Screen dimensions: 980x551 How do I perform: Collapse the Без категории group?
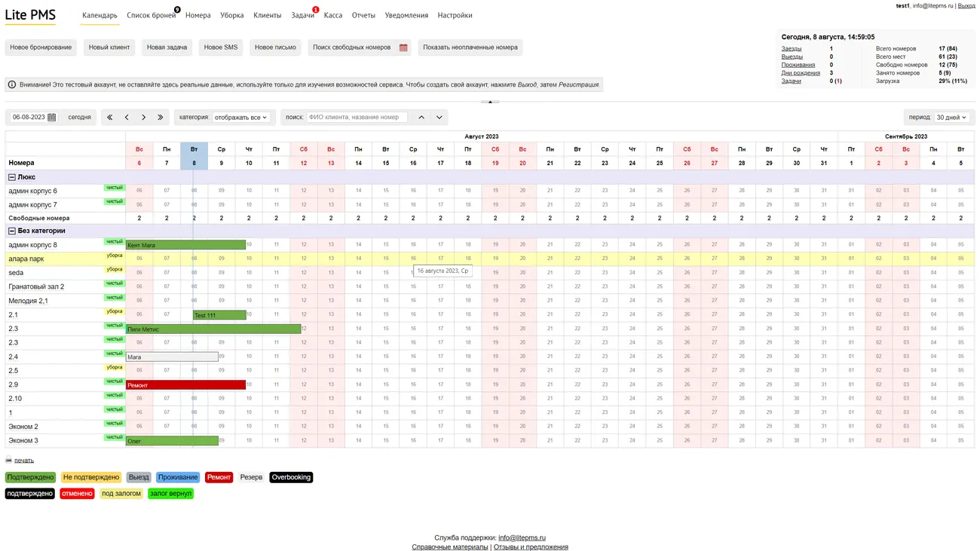(x=12, y=231)
